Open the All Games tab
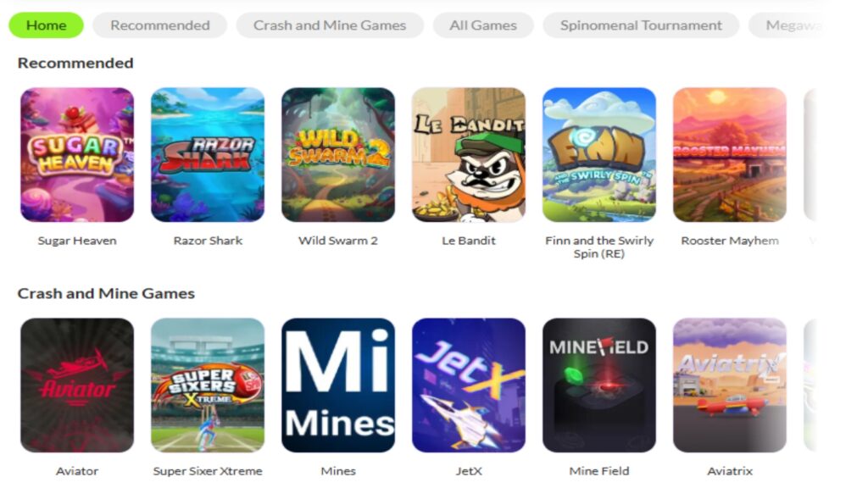868x488 pixels. [483, 25]
